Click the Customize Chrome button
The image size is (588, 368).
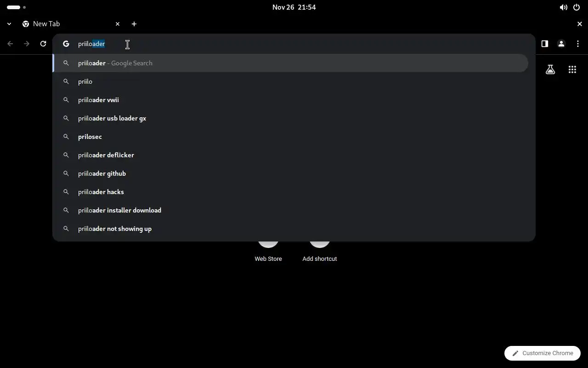pos(543,353)
